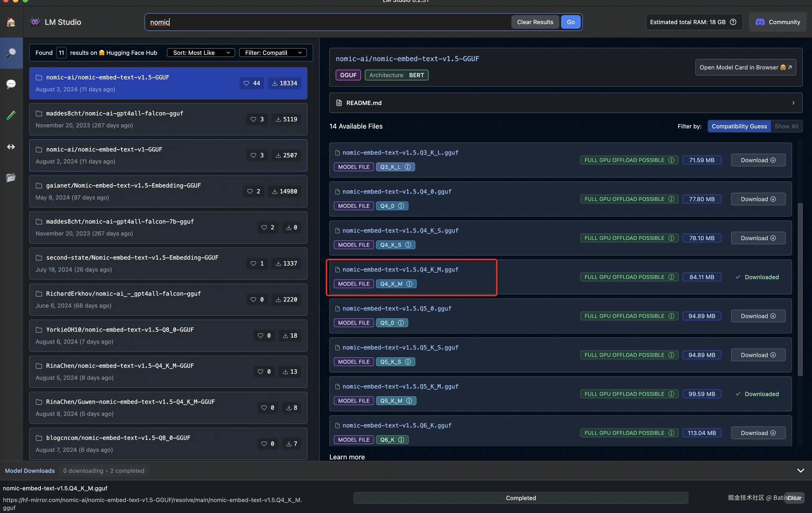The height and width of the screenshot is (513, 812).
Task: Open the AI Chat sidebar icon
Action: 11,84
